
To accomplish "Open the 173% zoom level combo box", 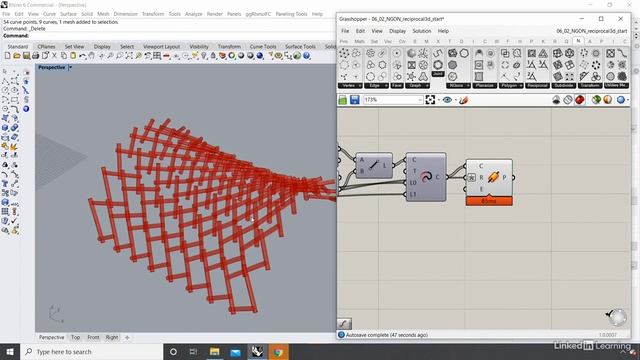I will click(393, 100).
